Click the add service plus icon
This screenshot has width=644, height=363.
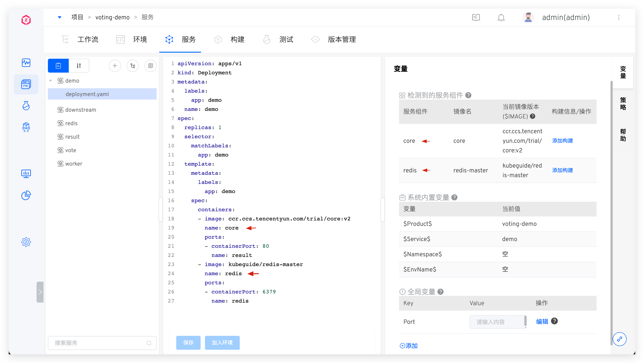tap(115, 66)
